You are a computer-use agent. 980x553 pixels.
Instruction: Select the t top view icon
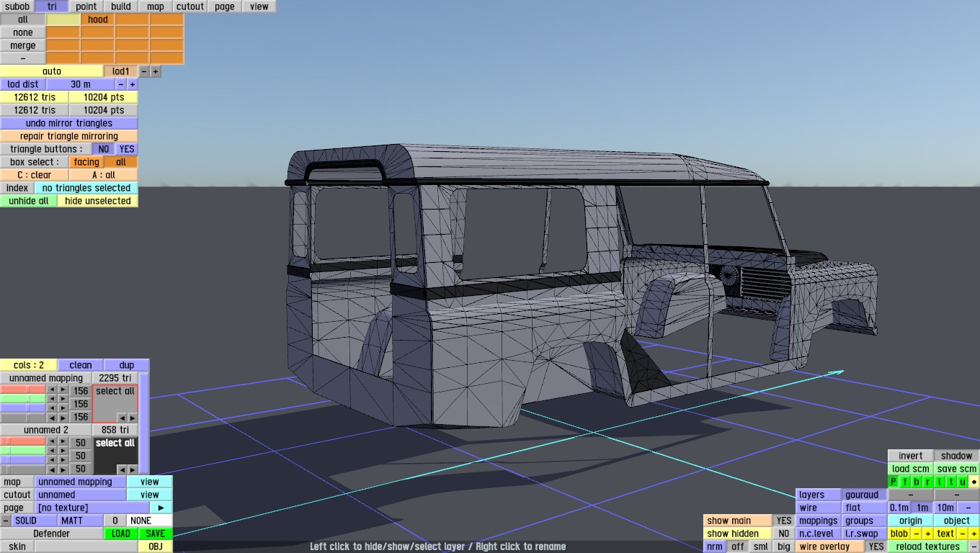[951, 482]
